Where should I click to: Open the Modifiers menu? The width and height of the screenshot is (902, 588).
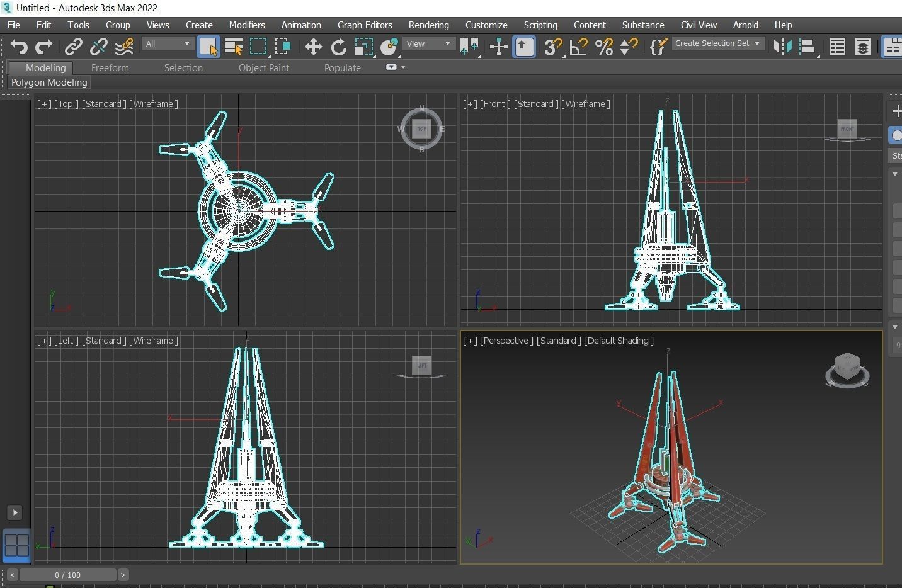[x=247, y=25]
